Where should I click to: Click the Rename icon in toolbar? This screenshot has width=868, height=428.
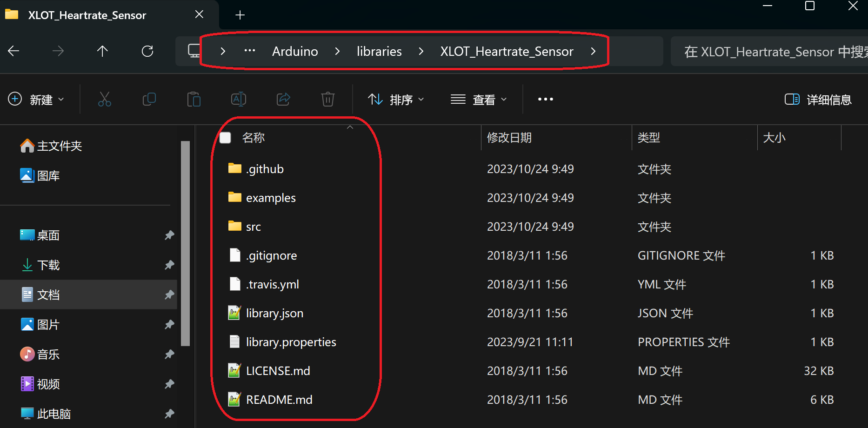pyautogui.click(x=239, y=99)
